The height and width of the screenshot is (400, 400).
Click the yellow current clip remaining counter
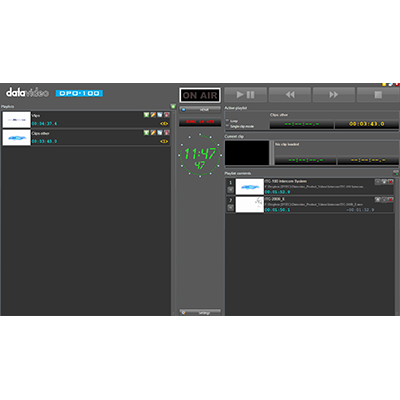click(368, 160)
